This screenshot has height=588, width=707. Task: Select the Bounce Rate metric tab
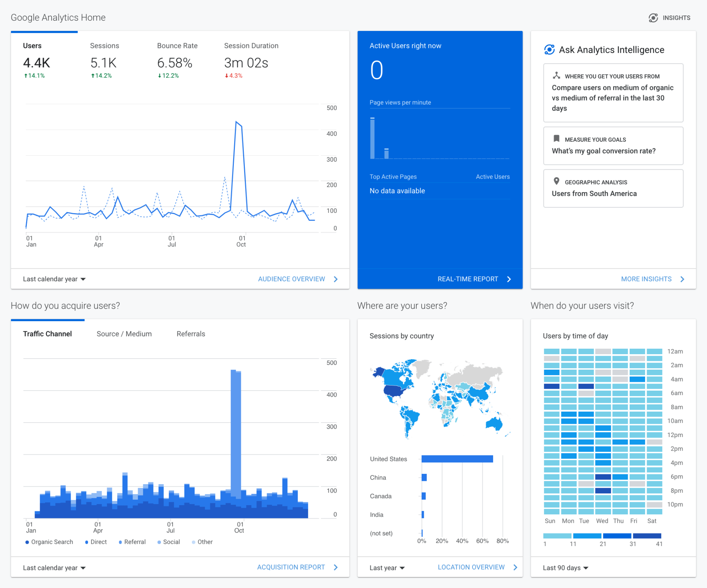(x=177, y=46)
